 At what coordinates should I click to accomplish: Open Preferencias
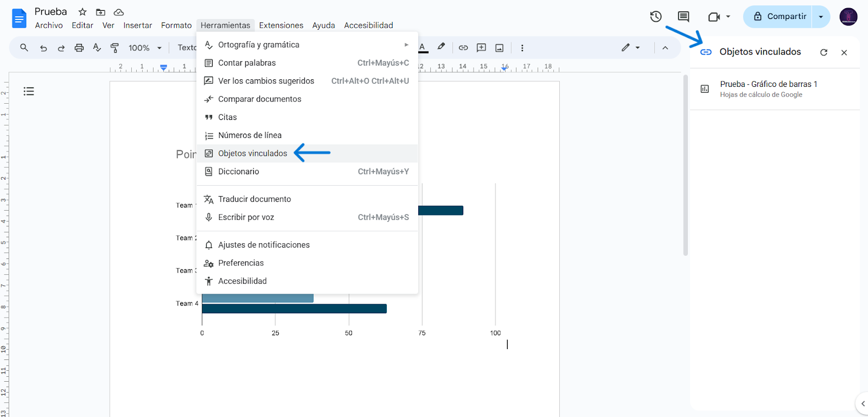[307, 263]
